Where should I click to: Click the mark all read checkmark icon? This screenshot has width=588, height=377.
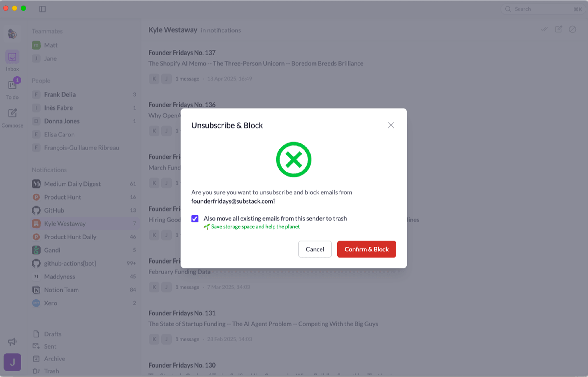(544, 30)
